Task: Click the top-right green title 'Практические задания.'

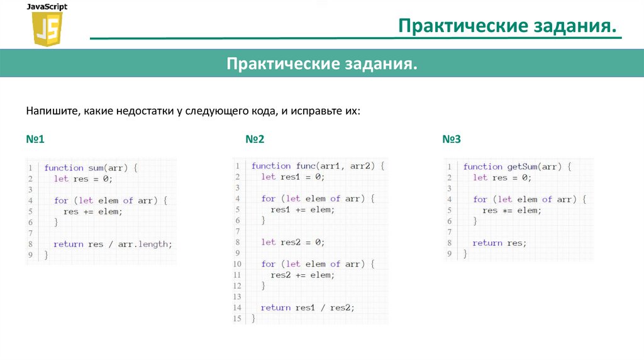Action: point(508,25)
